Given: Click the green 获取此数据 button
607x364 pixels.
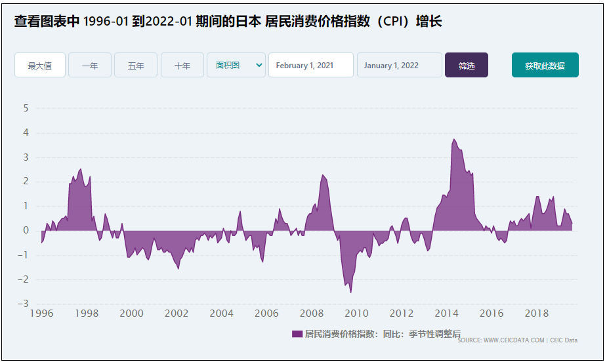Looking at the screenshot, I should click(545, 66).
